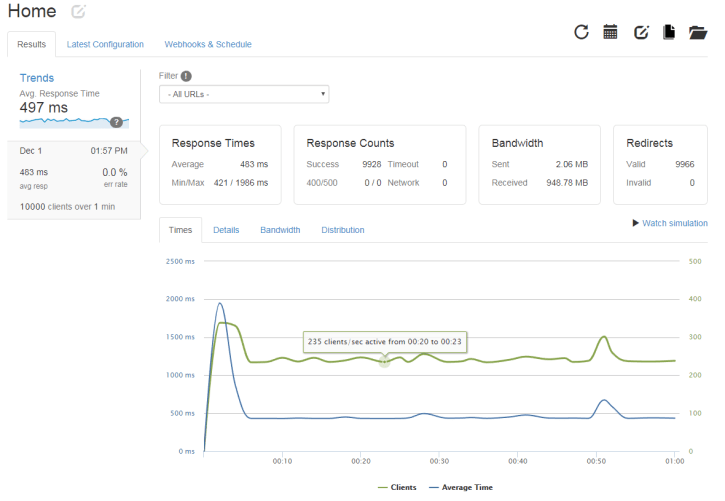Click the Filter info icon

click(x=186, y=75)
